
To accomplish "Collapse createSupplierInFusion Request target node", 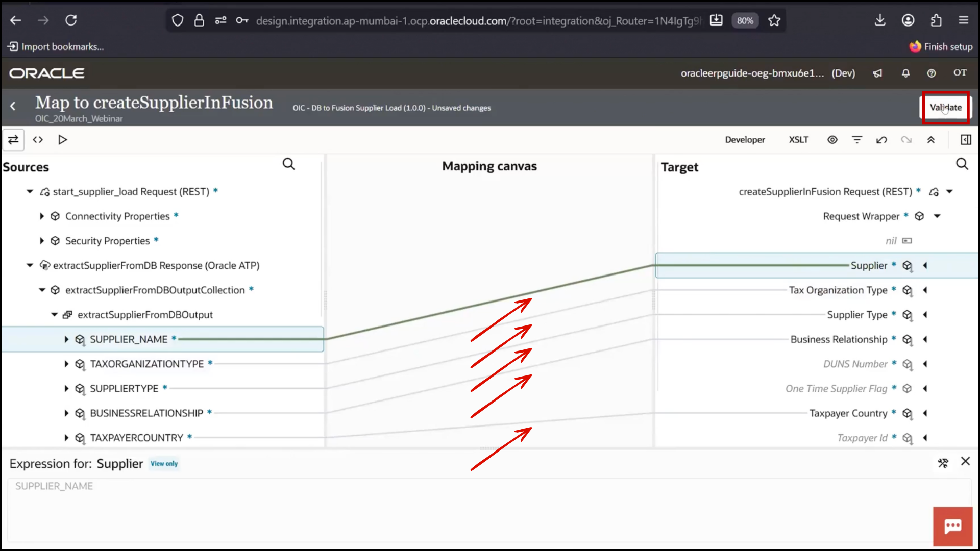I will point(949,192).
